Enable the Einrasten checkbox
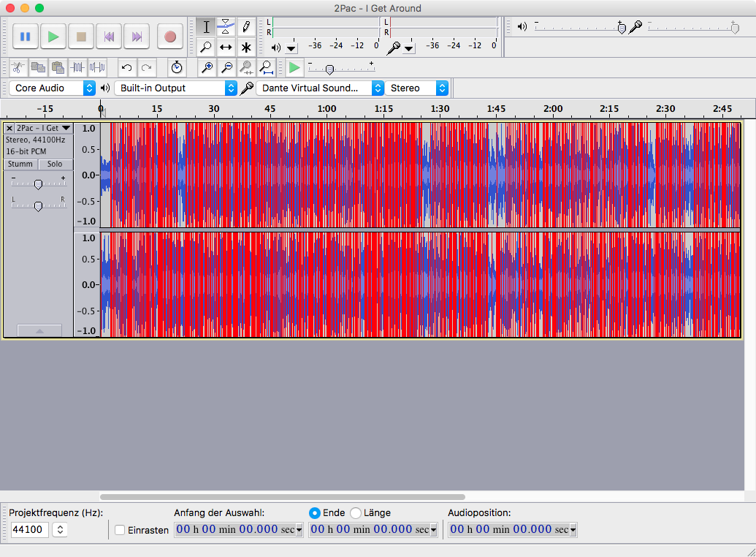The image size is (756, 557). pos(121,531)
